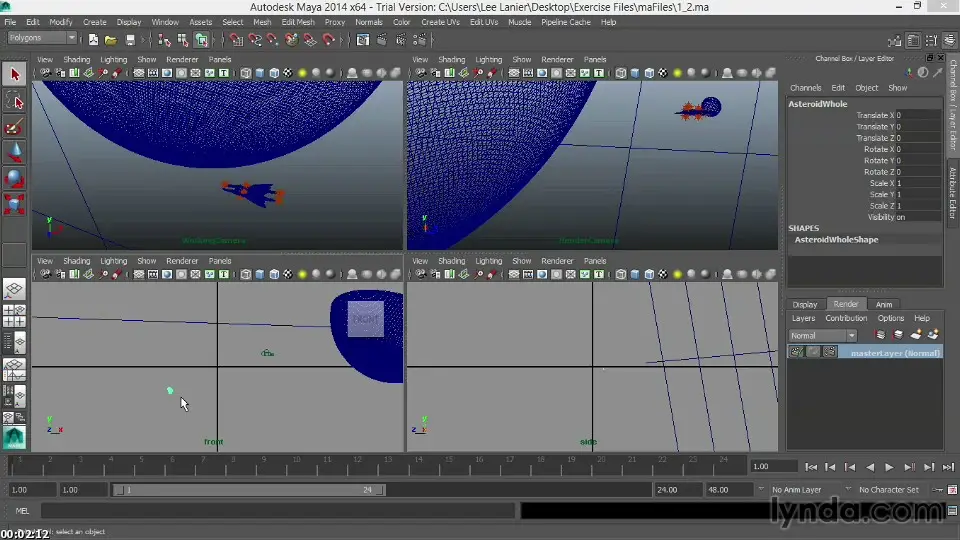Click Object menu in Channel Box
The height and width of the screenshot is (540, 960).
pyautogui.click(x=866, y=88)
